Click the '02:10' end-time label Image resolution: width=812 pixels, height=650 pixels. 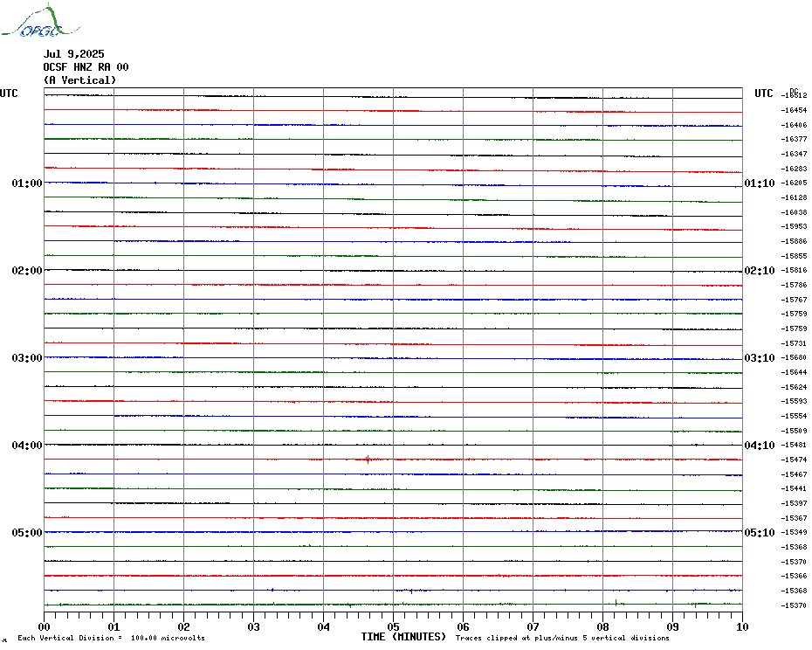760,271
